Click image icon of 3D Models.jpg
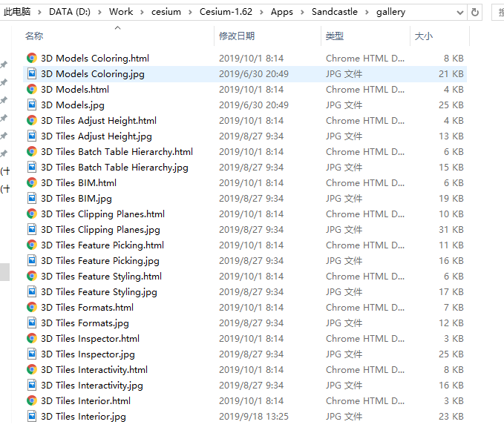 coord(31,105)
